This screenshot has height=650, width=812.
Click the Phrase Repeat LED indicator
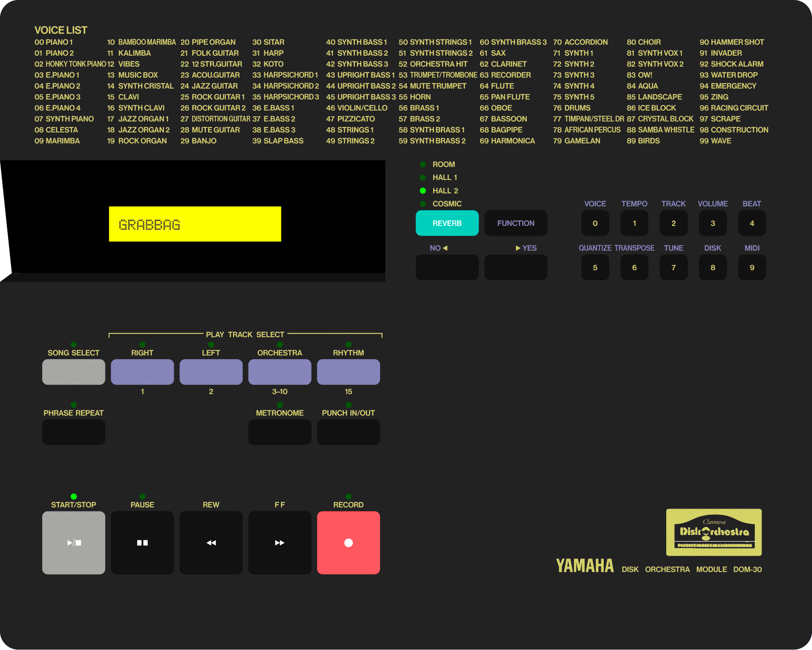73,405
